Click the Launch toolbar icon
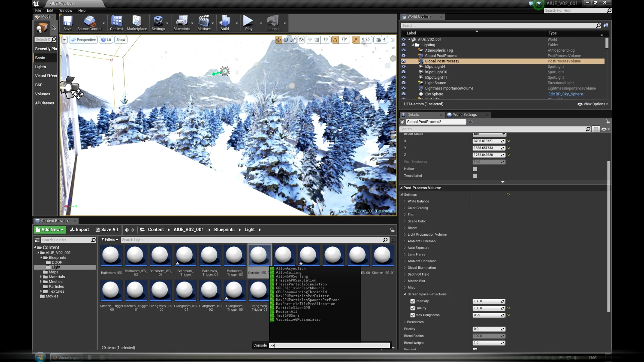The height and width of the screenshot is (362, 644). tap(272, 22)
